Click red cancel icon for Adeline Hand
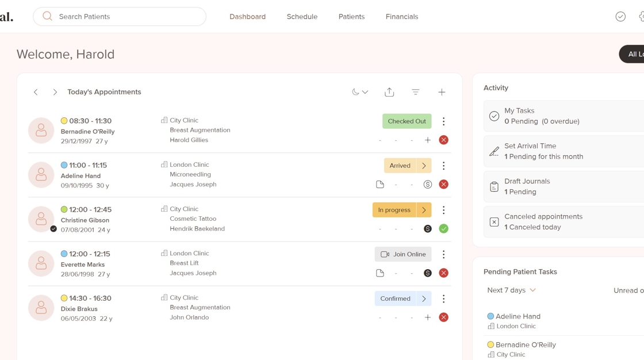This screenshot has width=644, height=360. click(443, 185)
